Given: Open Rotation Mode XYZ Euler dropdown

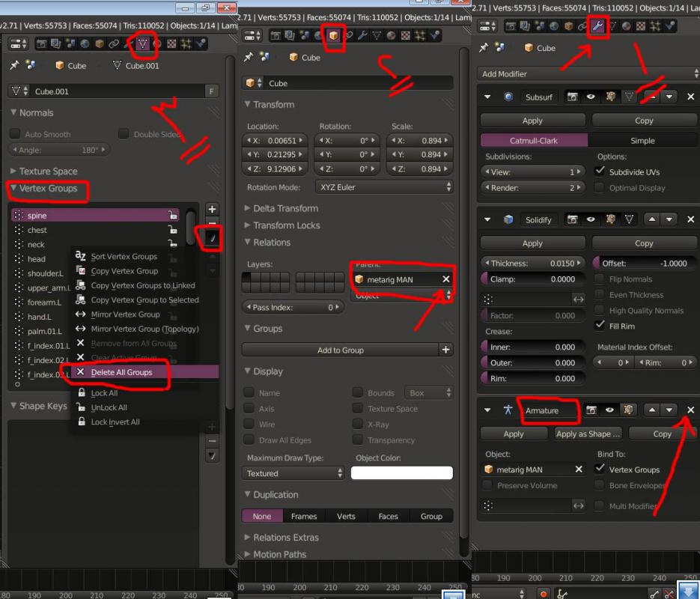Looking at the screenshot, I should pyautogui.click(x=384, y=187).
